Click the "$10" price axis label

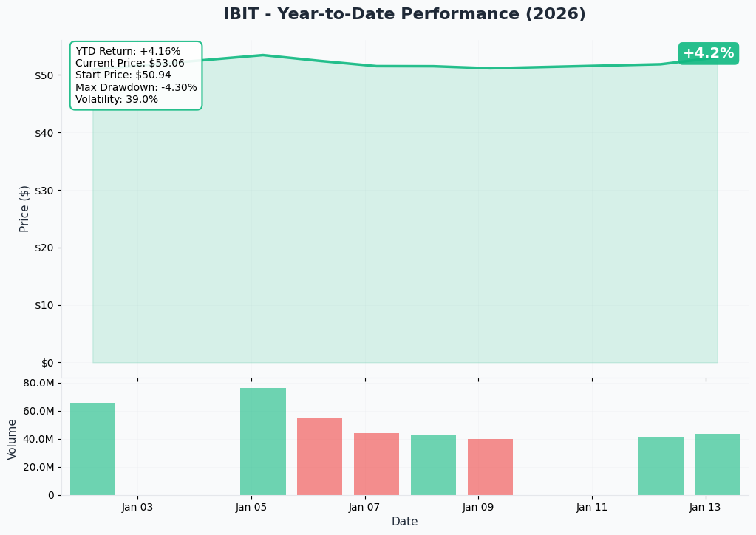pyautogui.click(x=44, y=306)
